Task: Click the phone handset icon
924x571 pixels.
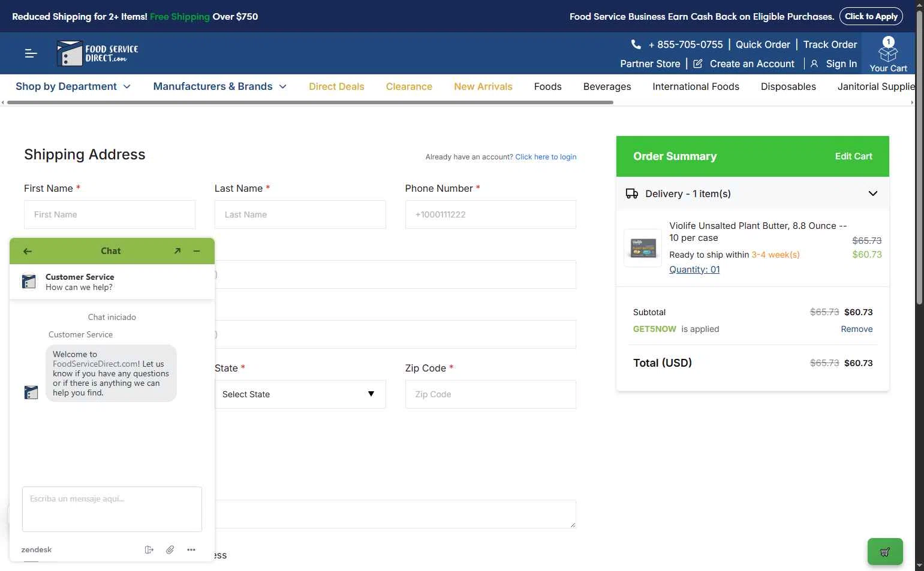Action: tap(636, 44)
